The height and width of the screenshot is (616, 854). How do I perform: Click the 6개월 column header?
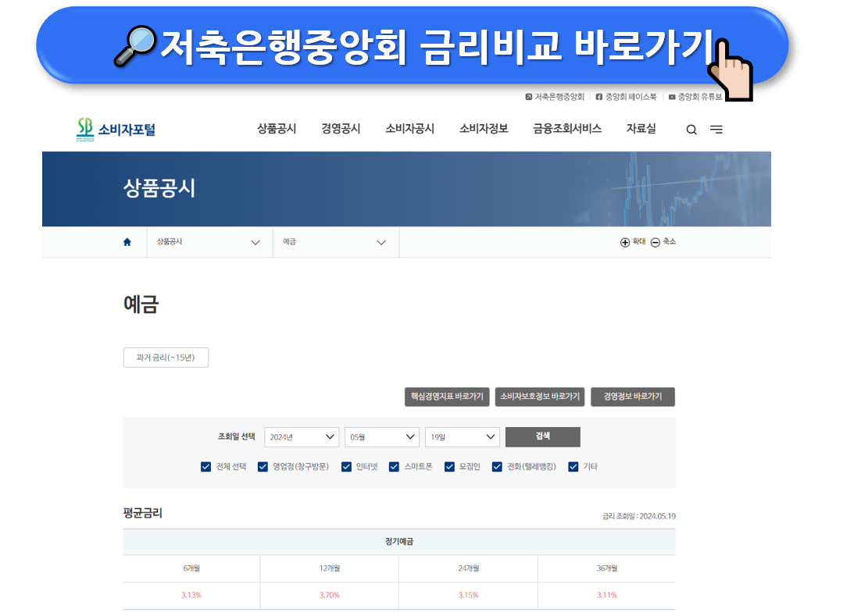coord(191,568)
